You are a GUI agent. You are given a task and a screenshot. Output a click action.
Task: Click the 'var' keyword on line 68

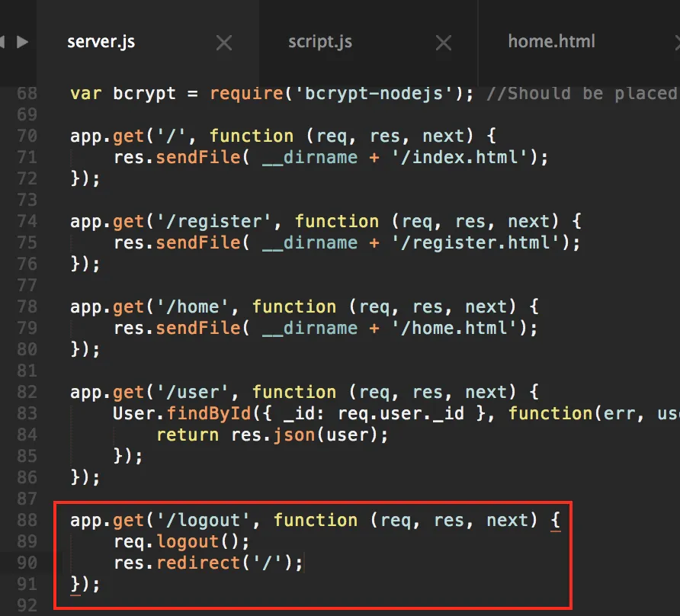pos(86,94)
